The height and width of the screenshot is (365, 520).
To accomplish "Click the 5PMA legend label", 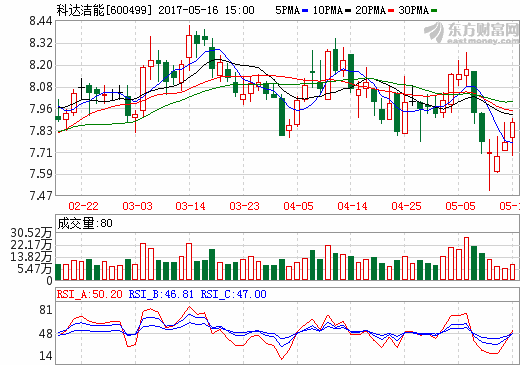I will coord(287,10).
